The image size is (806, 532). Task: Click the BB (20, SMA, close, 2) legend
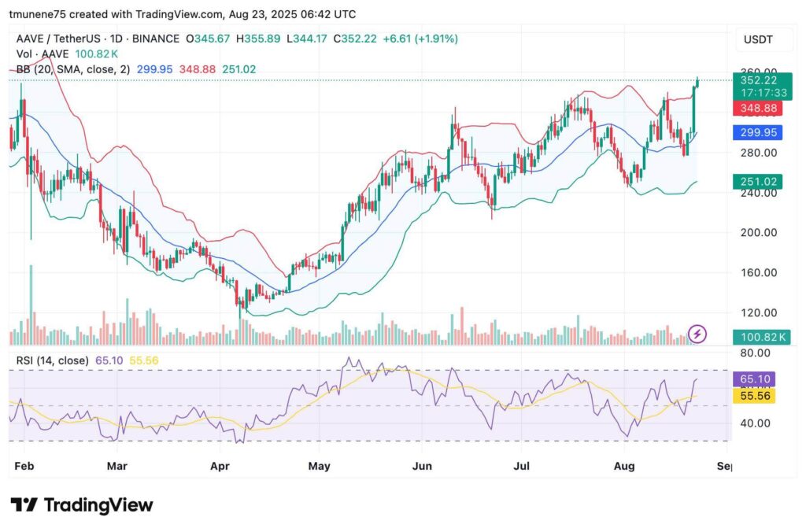pyautogui.click(x=73, y=69)
